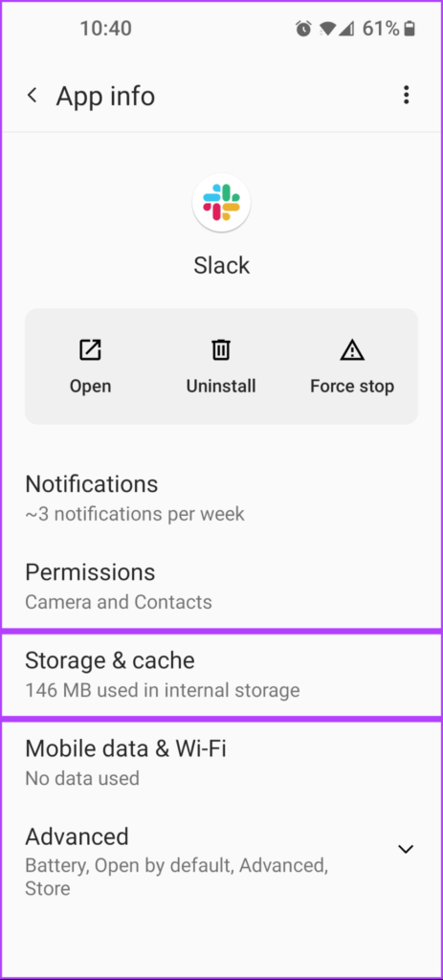This screenshot has height=980, width=443.
Task: Tap the back arrow icon
Action: (32, 96)
